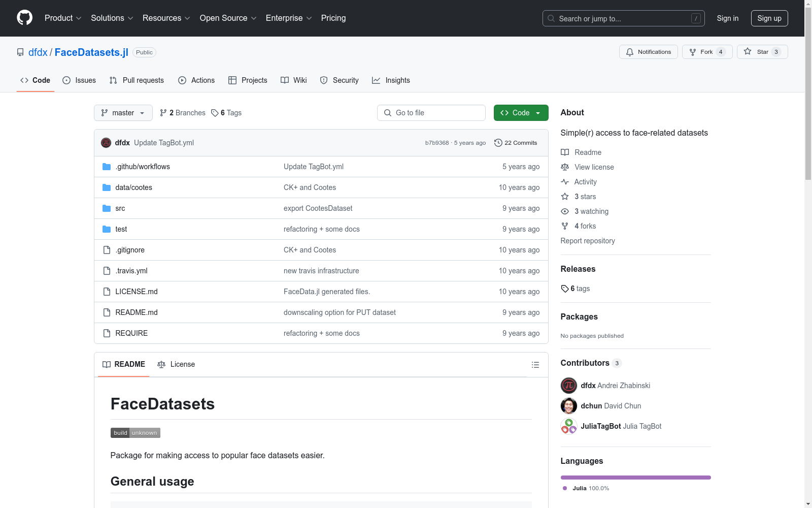
Task: Switch to the Pull requests tab
Action: click(x=137, y=80)
